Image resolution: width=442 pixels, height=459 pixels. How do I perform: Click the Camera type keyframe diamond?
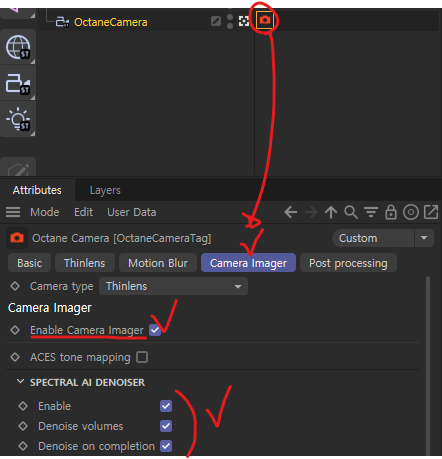pos(15,286)
